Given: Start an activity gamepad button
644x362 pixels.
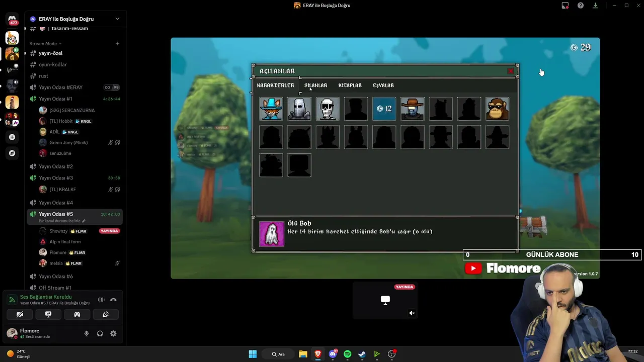Looking at the screenshot, I should click(77, 314).
